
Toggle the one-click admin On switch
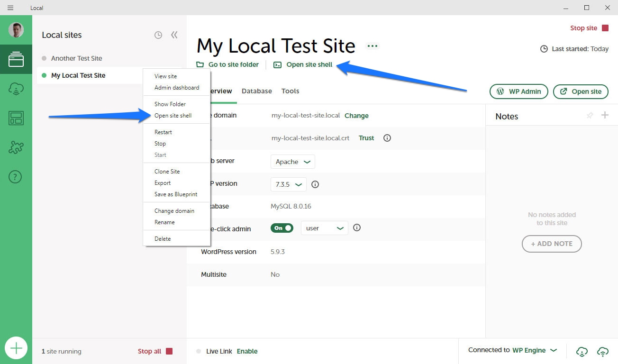282,228
